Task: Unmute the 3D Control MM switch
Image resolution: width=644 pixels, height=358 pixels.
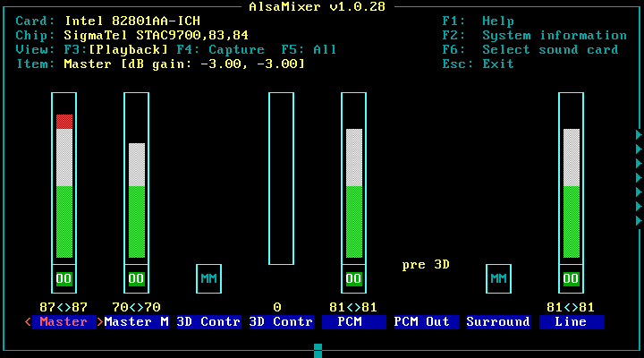Action: tap(208, 278)
